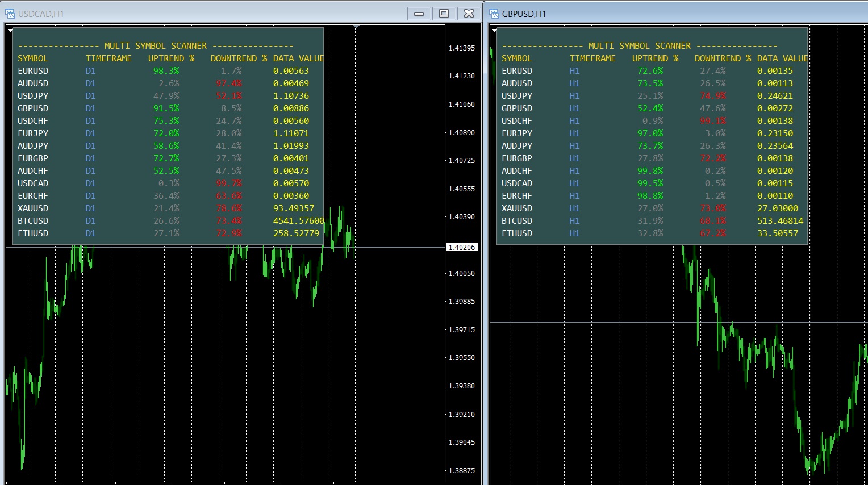868x485 pixels.
Task: Close the USDCAD,H1 chart window
Action: tap(469, 14)
